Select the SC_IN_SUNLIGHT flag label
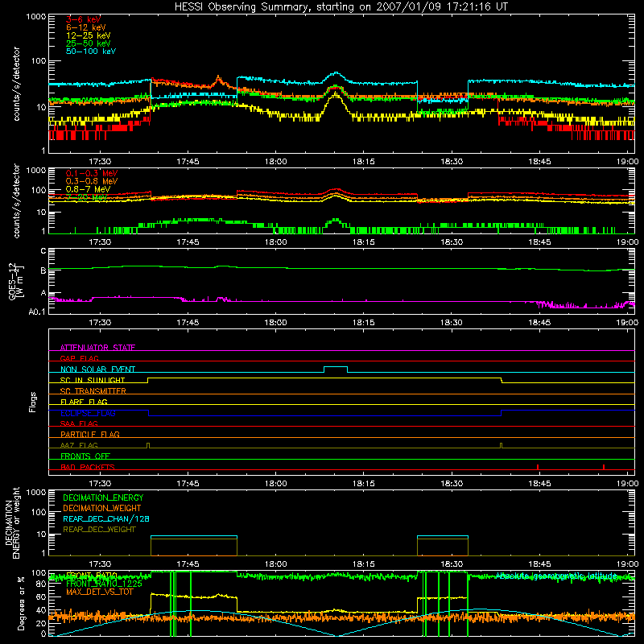This screenshot has width=644, height=644. pos(93,380)
